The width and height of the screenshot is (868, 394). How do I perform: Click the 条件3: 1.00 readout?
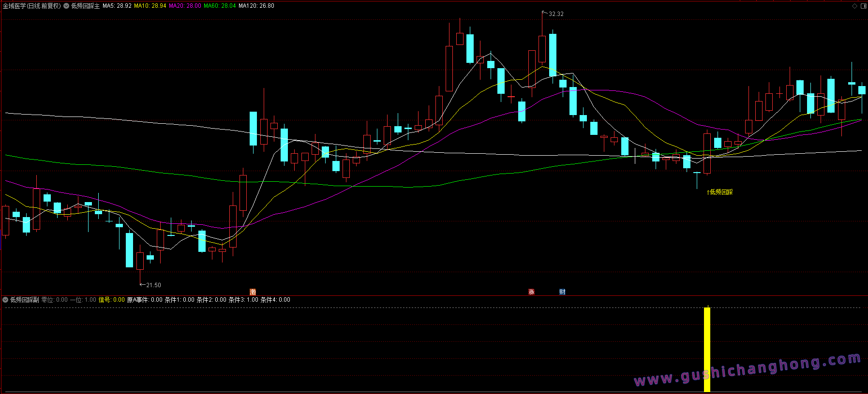pyautogui.click(x=243, y=300)
